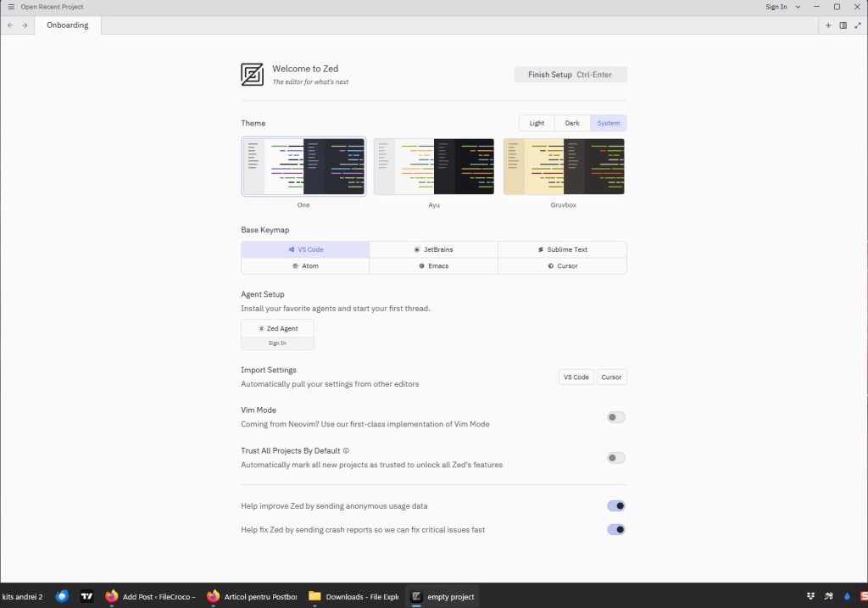This screenshot has width=868, height=608.
Task: Click the split pane icon
Action: (x=843, y=25)
